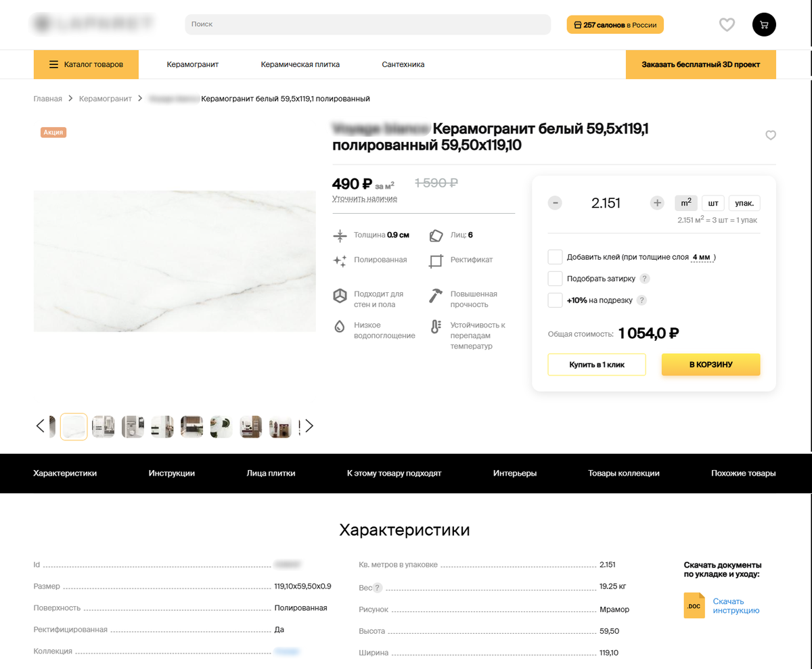Show weight info question mark
Image resolution: width=812 pixels, height=669 pixels.
point(378,588)
